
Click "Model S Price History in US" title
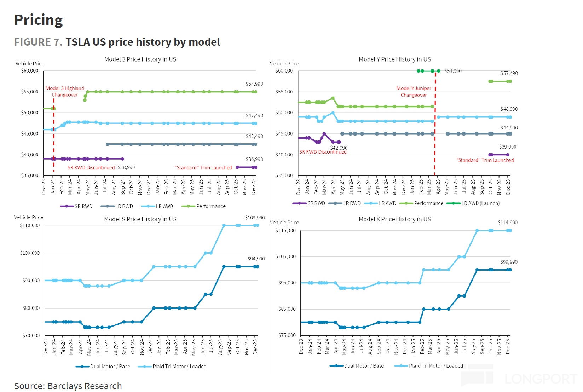click(x=140, y=219)
